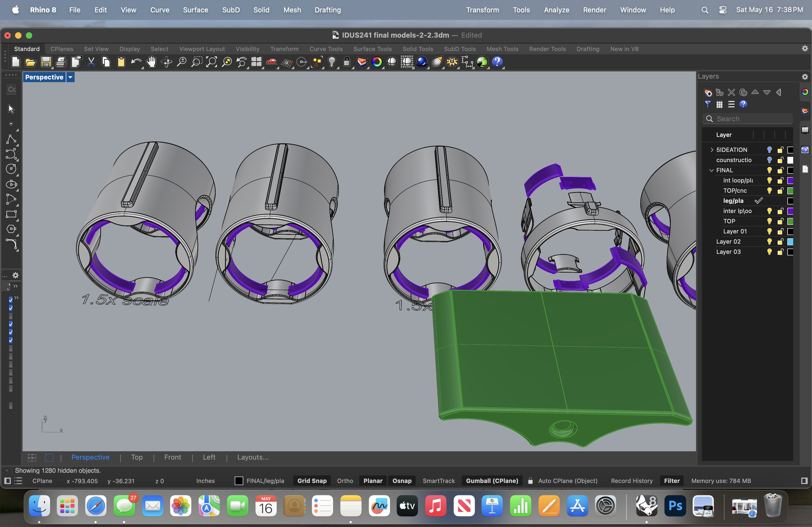Move layer up with the up triangle
This screenshot has height=527, width=812.
pyautogui.click(x=755, y=92)
